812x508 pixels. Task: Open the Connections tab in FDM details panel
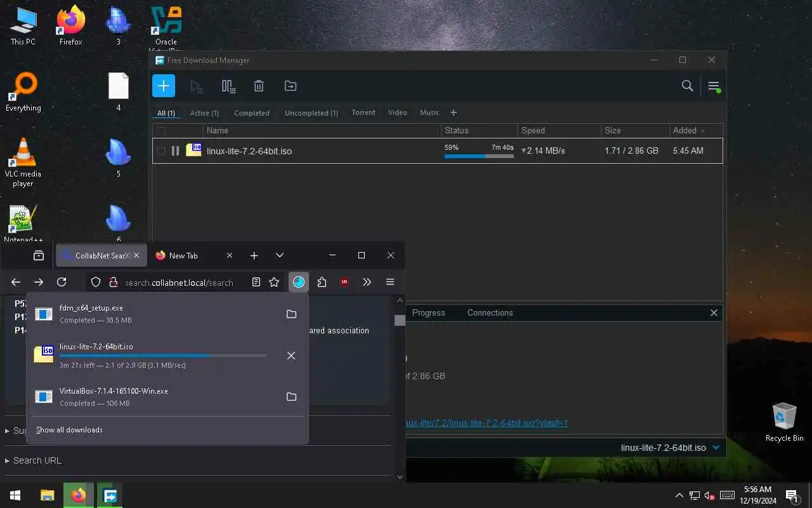(490, 312)
